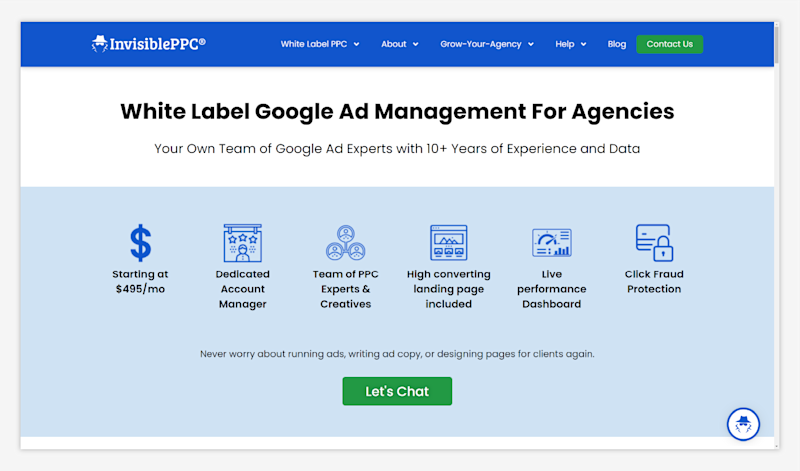Expand the Grow-Your-Agency chevron
The image size is (800, 471).
point(531,44)
